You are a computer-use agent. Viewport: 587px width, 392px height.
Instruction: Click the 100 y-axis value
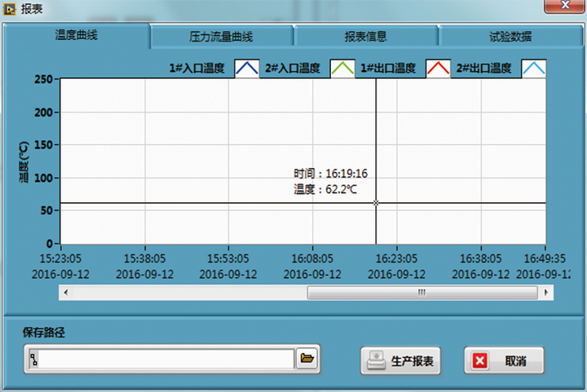coord(43,178)
